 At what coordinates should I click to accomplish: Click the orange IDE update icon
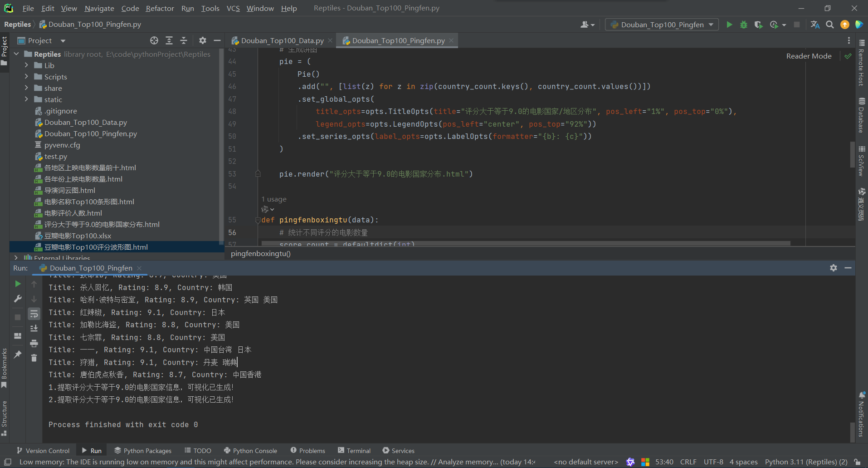point(844,25)
